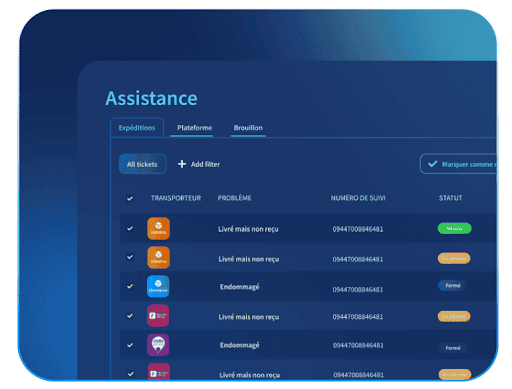Toggle checkbox of the Chronopost Endommagé row

coord(130,286)
